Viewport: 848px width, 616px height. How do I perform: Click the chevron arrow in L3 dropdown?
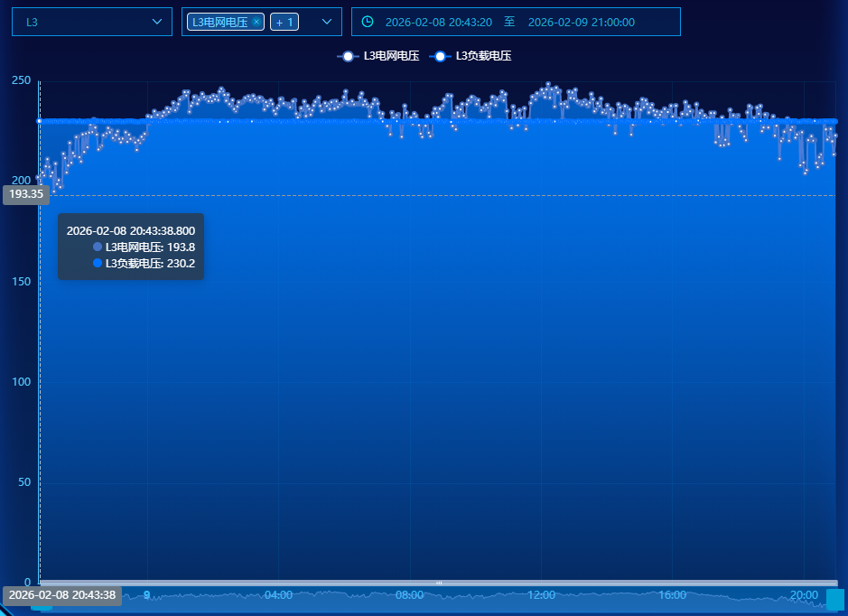[x=157, y=22]
